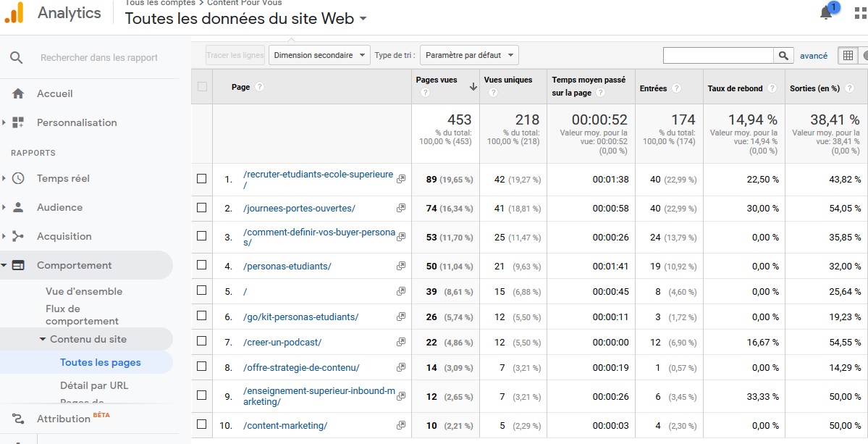Click the table search input field
Viewport: 868px width, 444px height.
pos(718,55)
